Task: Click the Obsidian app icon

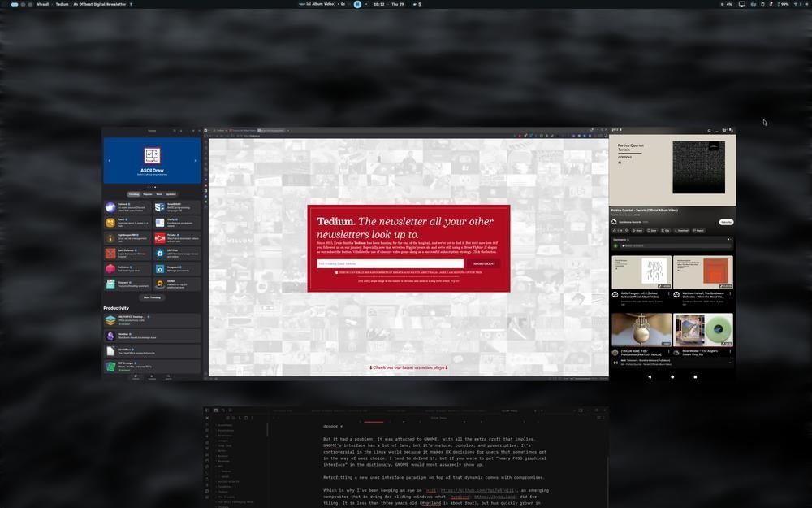Action: [110, 336]
